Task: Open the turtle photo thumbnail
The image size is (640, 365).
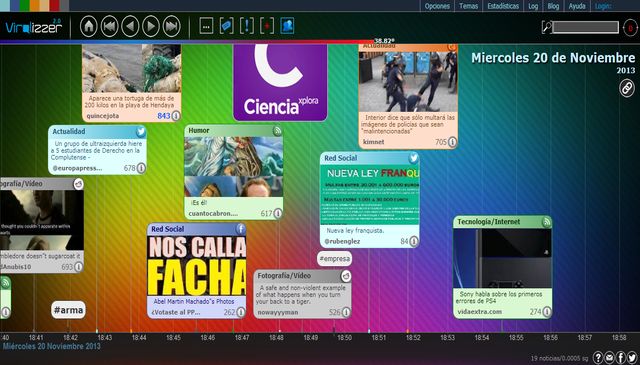Action: click(x=131, y=68)
